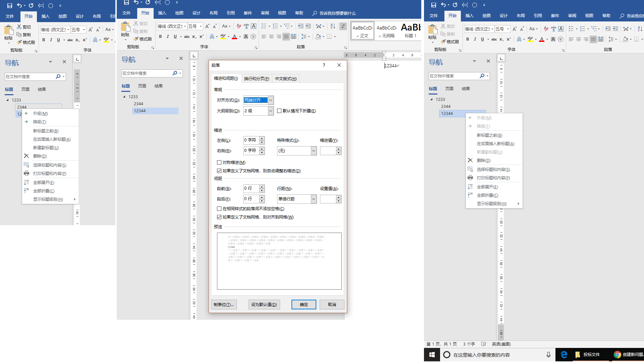Click the microphone icon in the taskbar search
This screenshot has height=362, width=644.
[548, 355]
